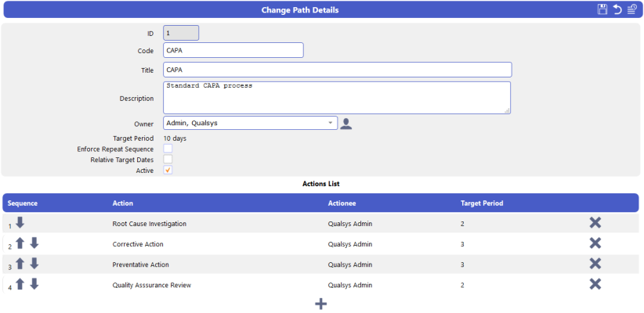Select the Preventative Action text
This screenshot has height=313, width=644.
pos(140,264)
